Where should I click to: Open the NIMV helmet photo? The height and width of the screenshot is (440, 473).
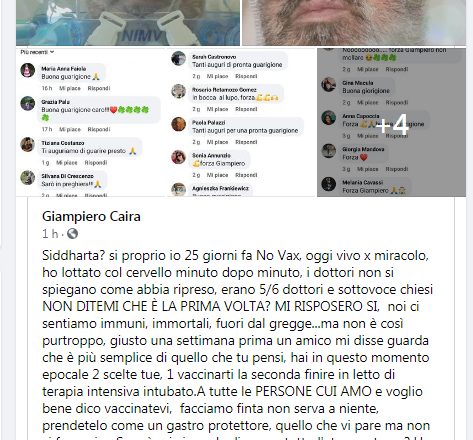click(128, 23)
